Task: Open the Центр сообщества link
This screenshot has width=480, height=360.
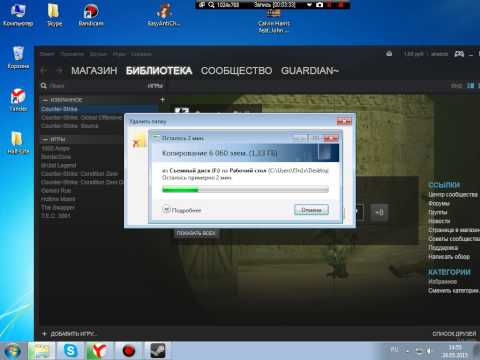Action: (453, 194)
